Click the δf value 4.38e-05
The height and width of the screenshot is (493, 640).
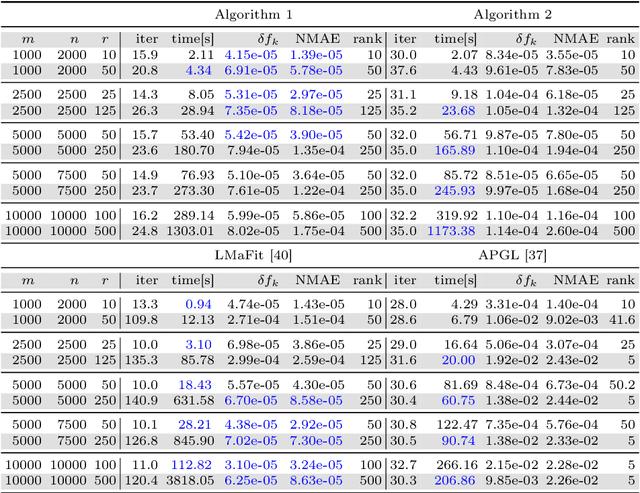(251, 425)
